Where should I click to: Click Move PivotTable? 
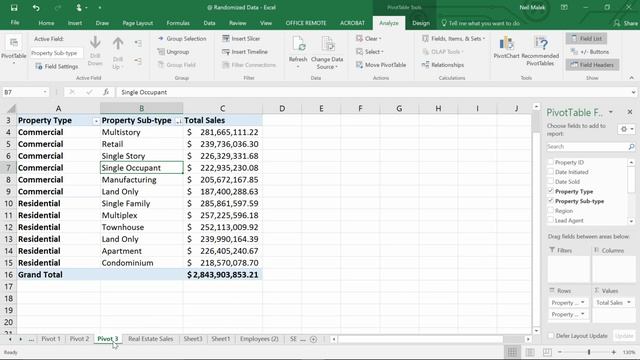click(381, 65)
